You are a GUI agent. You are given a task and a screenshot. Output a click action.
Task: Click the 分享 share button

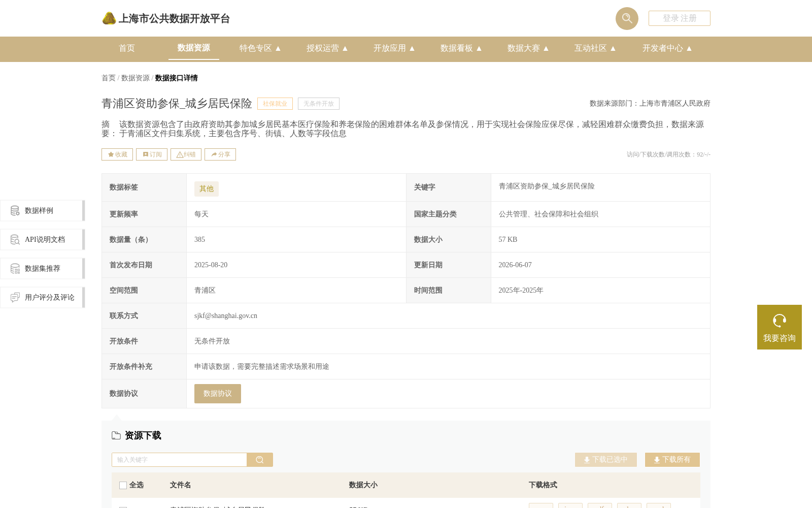tap(220, 154)
